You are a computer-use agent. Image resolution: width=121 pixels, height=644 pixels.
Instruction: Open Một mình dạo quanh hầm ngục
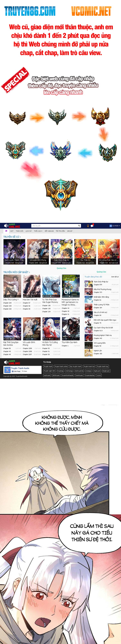[105, 320]
